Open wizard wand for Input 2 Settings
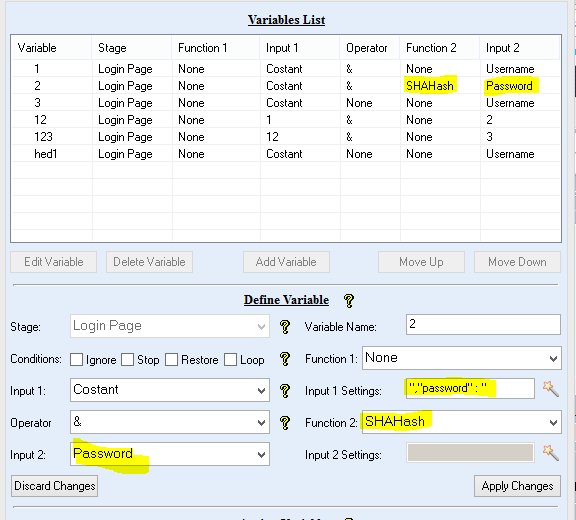Viewport: 576px width, 520px height. (551, 453)
